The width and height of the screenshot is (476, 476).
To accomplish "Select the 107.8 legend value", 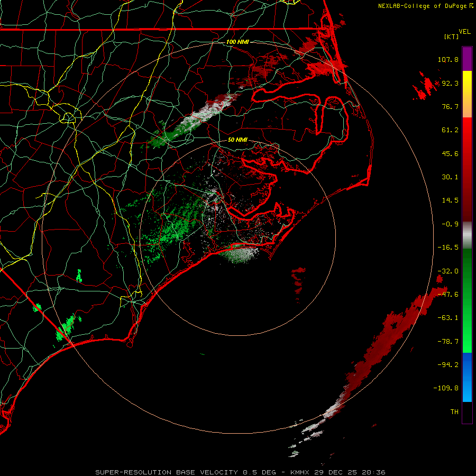I will [448, 59].
